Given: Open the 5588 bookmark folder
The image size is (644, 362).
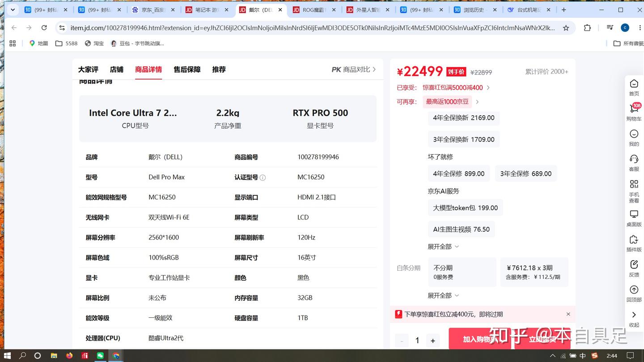Looking at the screenshot, I should [x=66, y=43].
